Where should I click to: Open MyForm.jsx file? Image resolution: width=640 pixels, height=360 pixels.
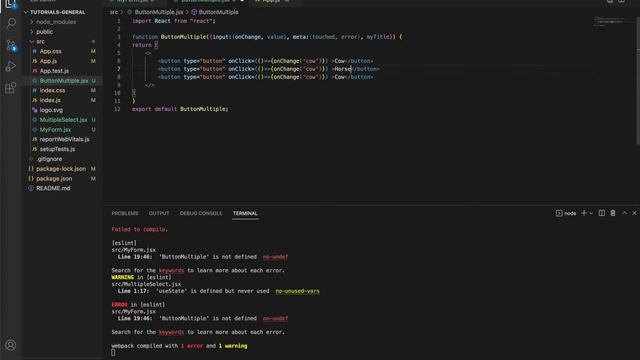click(55, 130)
